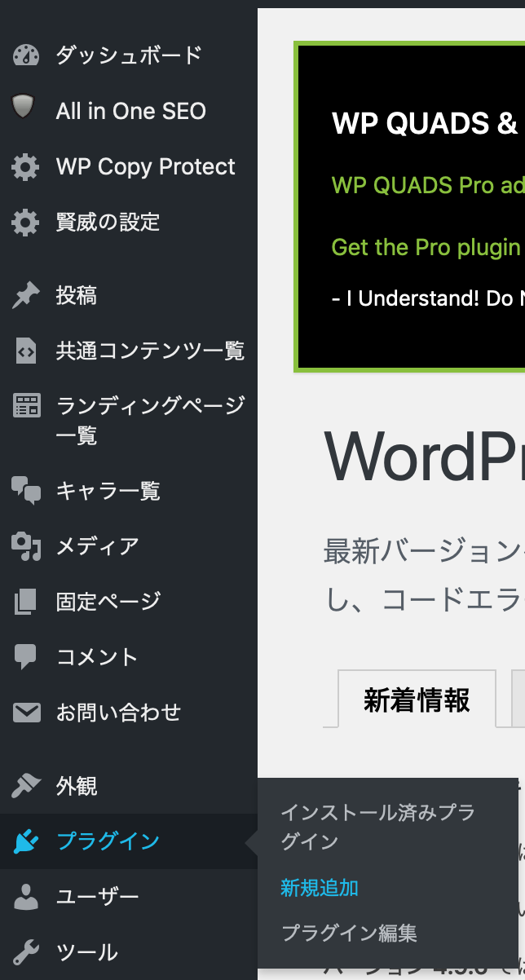Screen dimensions: 525x980
Task: Click the Get the Pro plugin link
Action: pyautogui.click(x=427, y=247)
